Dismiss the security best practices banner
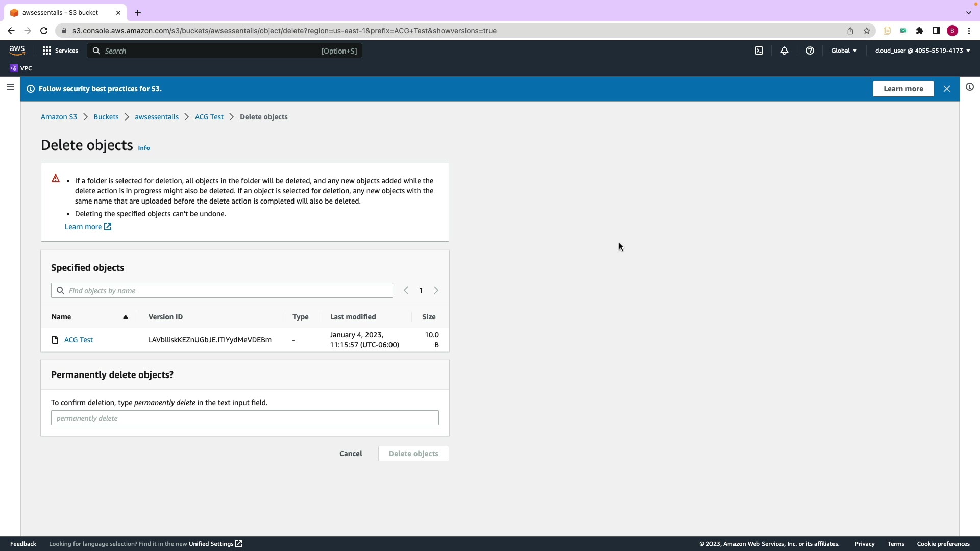Screen dimensions: 980x551 (947, 89)
